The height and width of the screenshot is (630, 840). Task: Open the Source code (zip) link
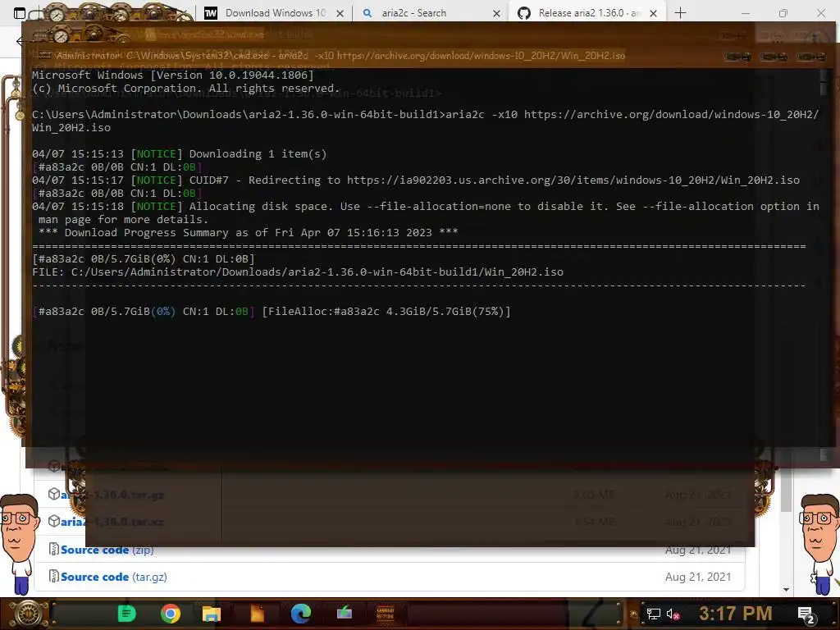[107, 550]
